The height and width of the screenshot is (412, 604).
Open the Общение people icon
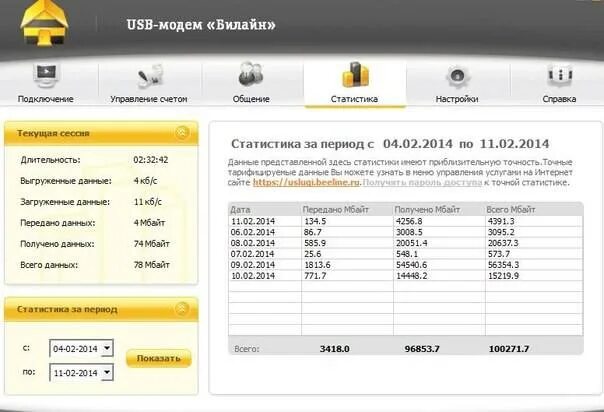(x=251, y=74)
